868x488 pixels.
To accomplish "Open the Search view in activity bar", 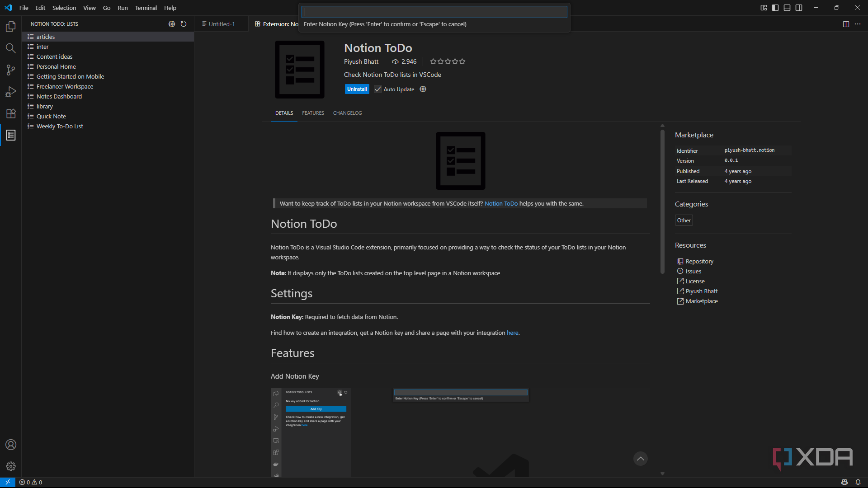I will click(11, 48).
